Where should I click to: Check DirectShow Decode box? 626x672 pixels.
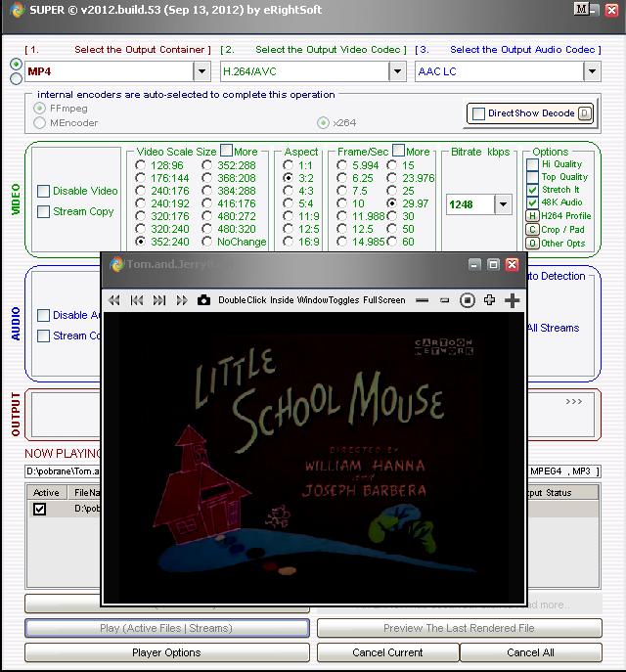coord(478,113)
